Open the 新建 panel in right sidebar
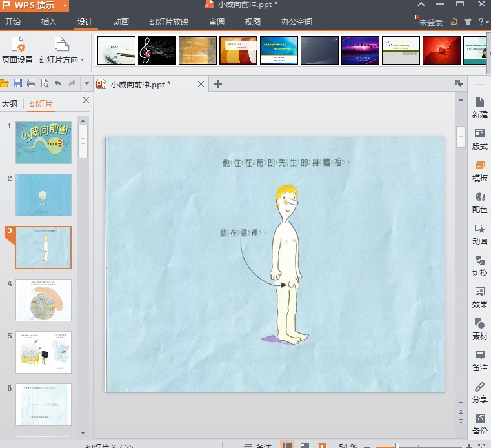Image resolution: width=491 pixels, height=448 pixels. (x=479, y=107)
